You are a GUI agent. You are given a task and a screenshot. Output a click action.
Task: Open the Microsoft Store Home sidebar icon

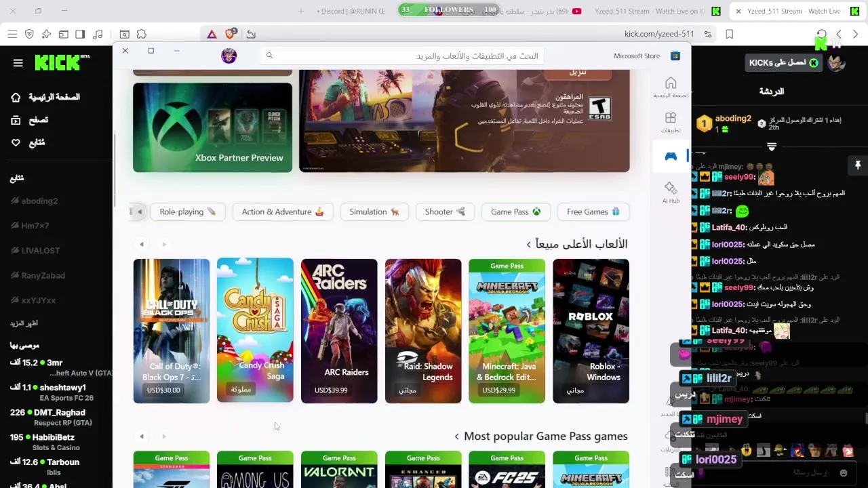click(671, 83)
